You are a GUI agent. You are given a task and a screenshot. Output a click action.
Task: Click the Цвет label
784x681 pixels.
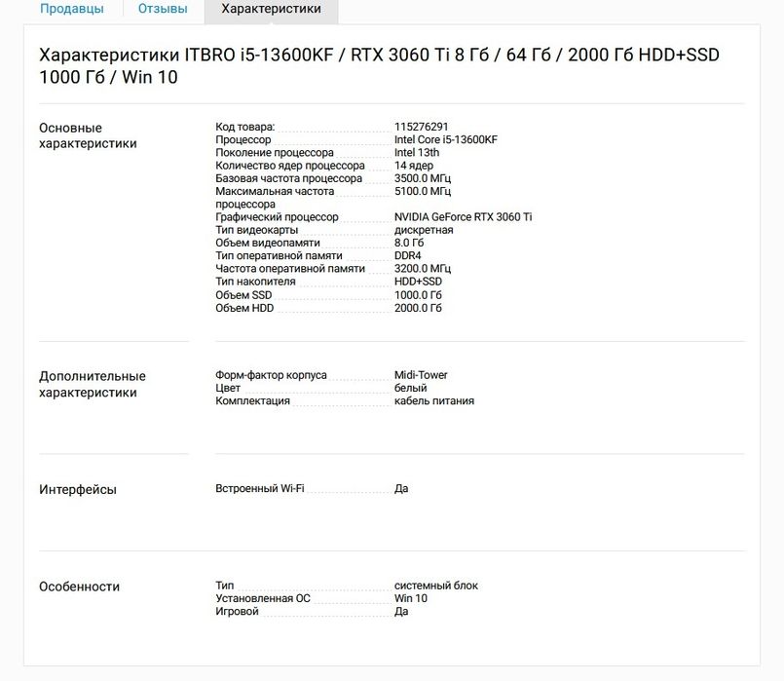[228, 388]
